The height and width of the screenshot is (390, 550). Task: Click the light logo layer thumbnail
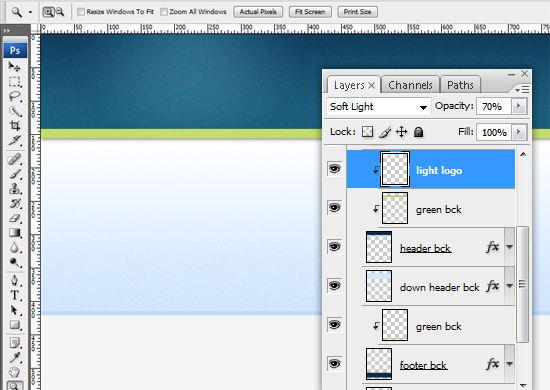pos(395,169)
